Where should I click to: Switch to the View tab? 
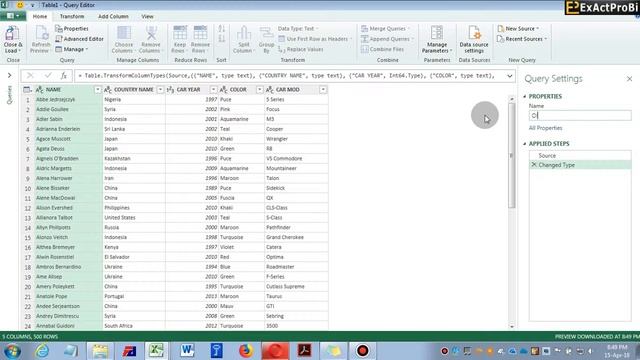click(147, 16)
